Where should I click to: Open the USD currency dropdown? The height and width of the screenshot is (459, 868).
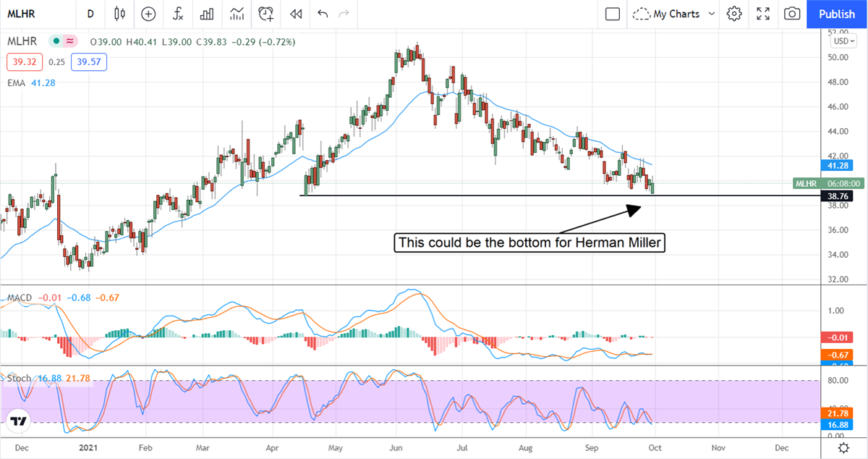[x=841, y=41]
